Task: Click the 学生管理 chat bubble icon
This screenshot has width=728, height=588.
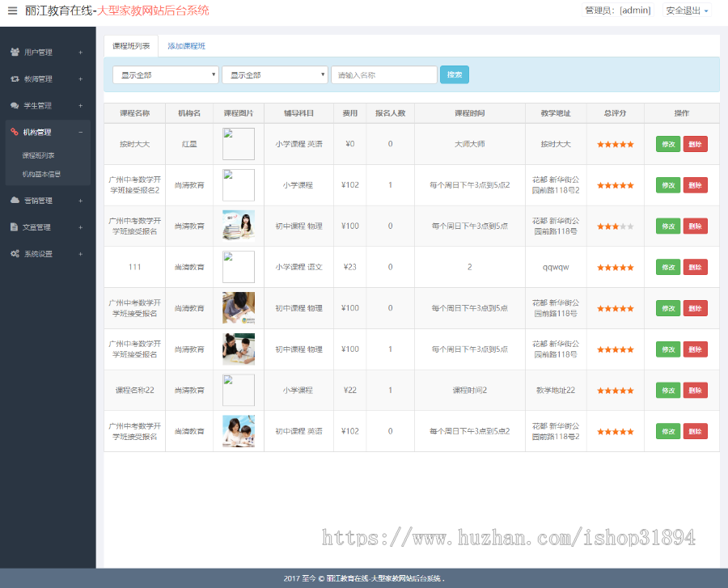Action: tap(15, 105)
